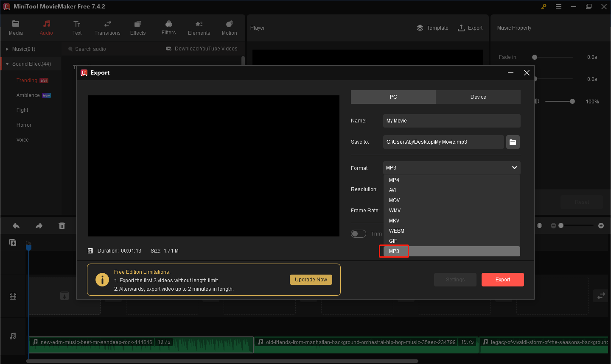Click the zoom in plus icon on timeline
The width and height of the screenshot is (611, 364).
601,226
